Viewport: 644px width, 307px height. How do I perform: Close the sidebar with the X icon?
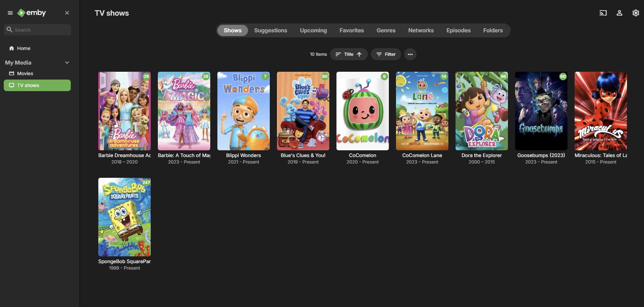(67, 13)
